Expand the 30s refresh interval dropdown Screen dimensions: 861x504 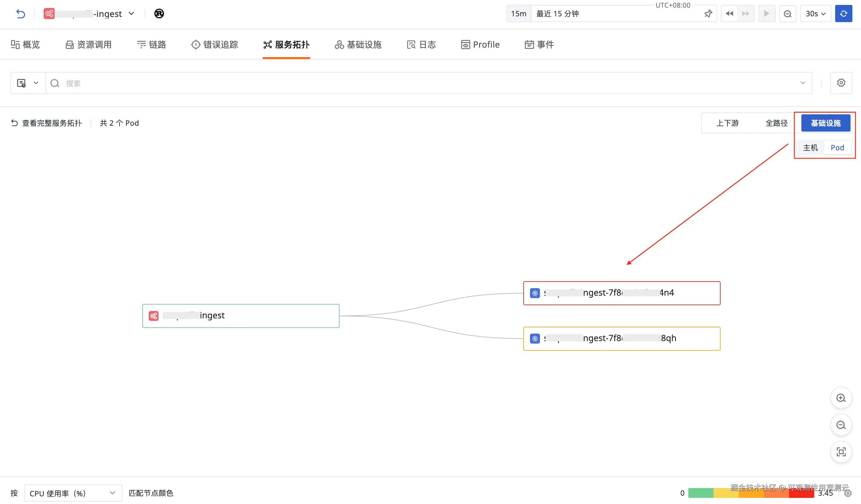point(815,14)
